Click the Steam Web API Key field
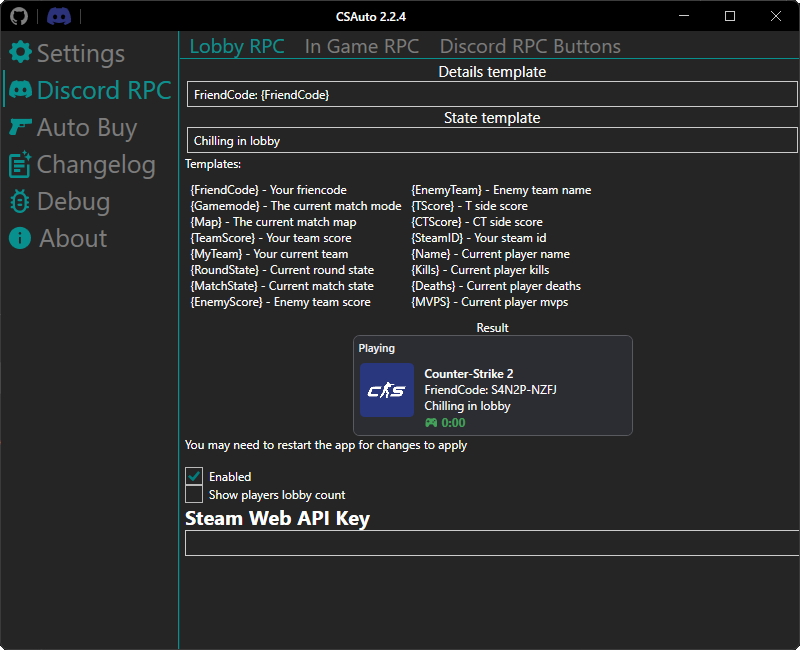This screenshot has width=800, height=650. 492,543
